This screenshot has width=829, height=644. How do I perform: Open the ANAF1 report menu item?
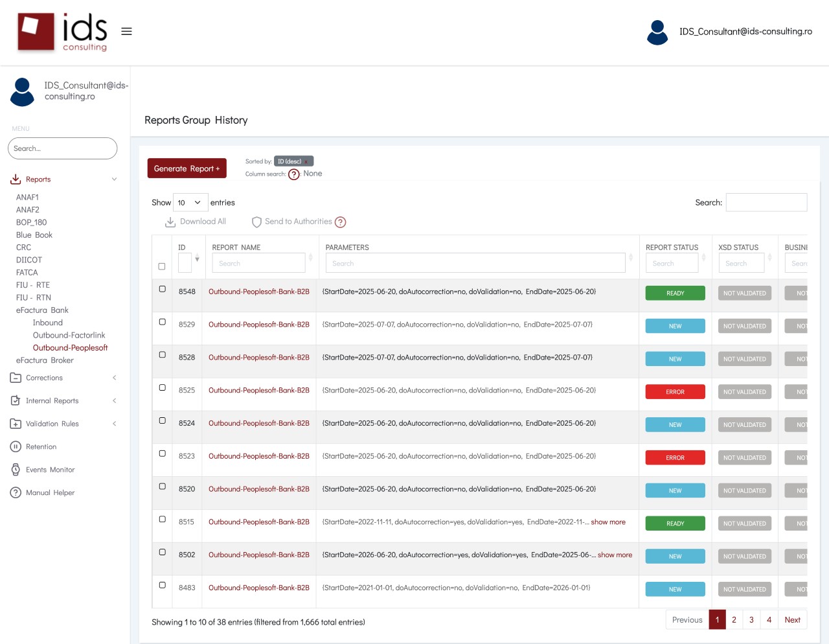coord(27,198)
